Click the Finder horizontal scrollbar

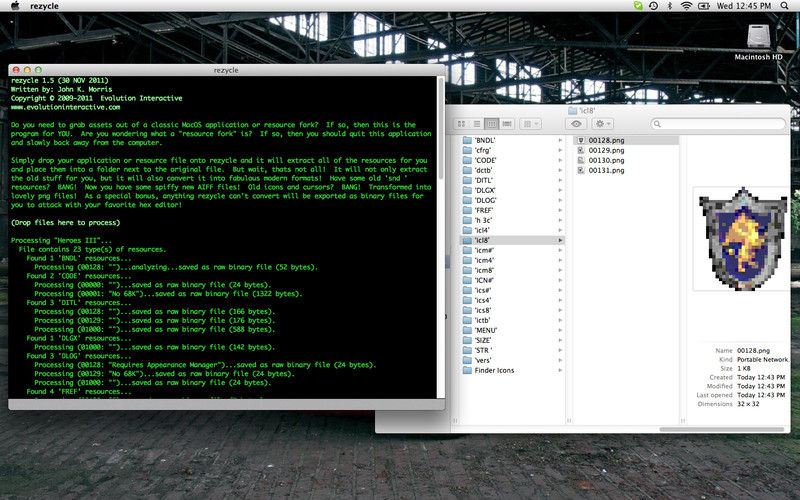click(x=721, y=429)
